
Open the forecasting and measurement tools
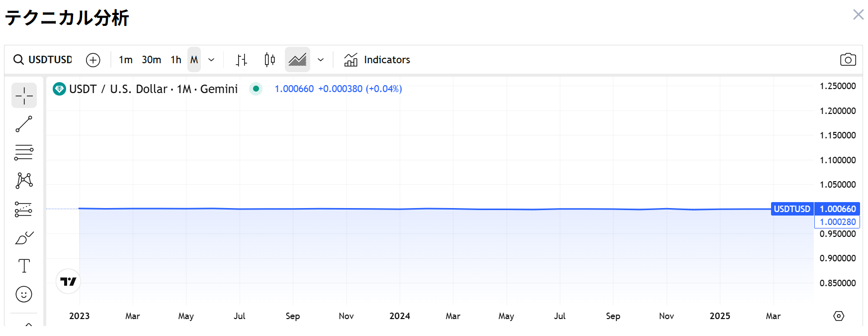pyautogui.click(x=24, y=210)
